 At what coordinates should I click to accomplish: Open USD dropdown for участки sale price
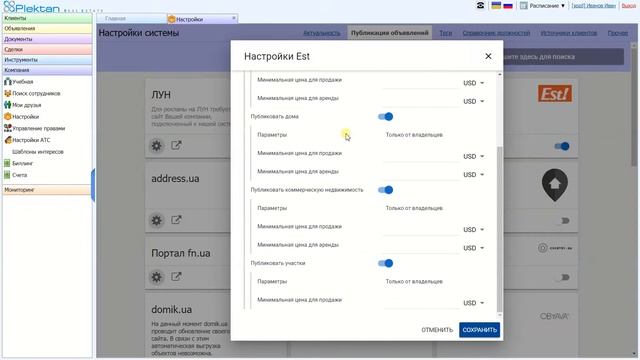[473, 303]
